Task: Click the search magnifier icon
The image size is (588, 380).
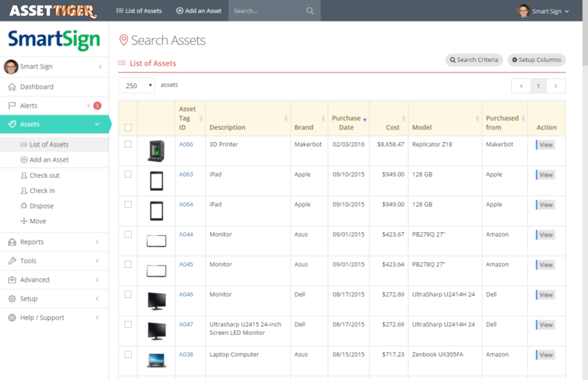Action: (310, 10)
